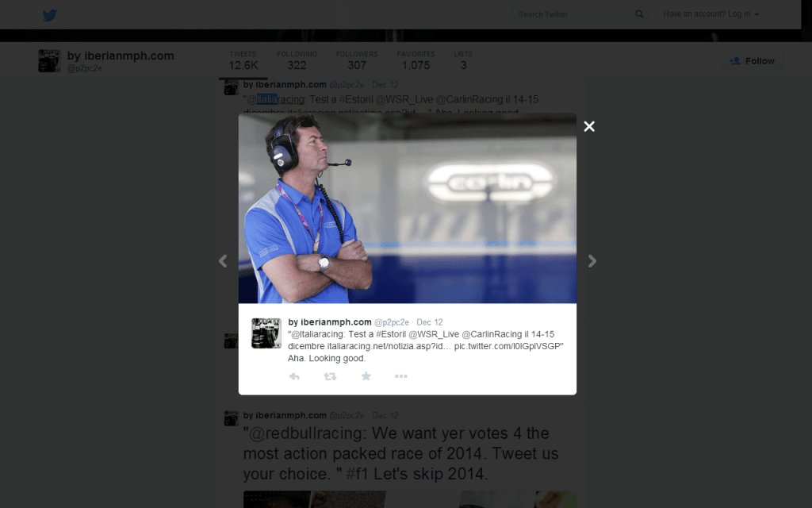Reply to the tweet in lightbox
This screenshot has height=508, width=812.
(294, 376)
